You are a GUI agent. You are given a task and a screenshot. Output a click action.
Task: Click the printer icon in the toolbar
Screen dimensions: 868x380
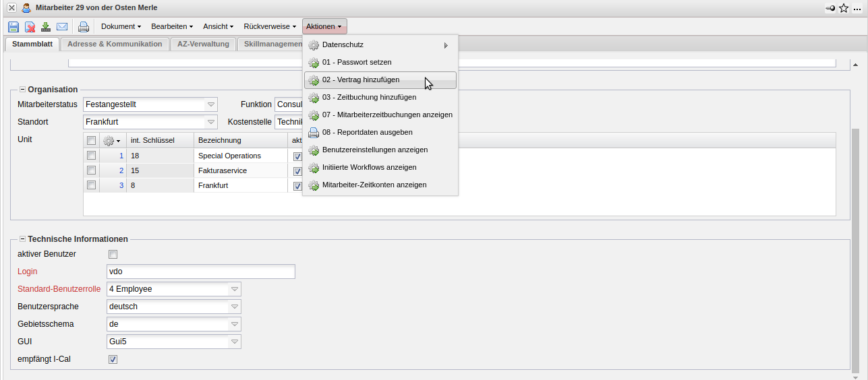[84, 27]
